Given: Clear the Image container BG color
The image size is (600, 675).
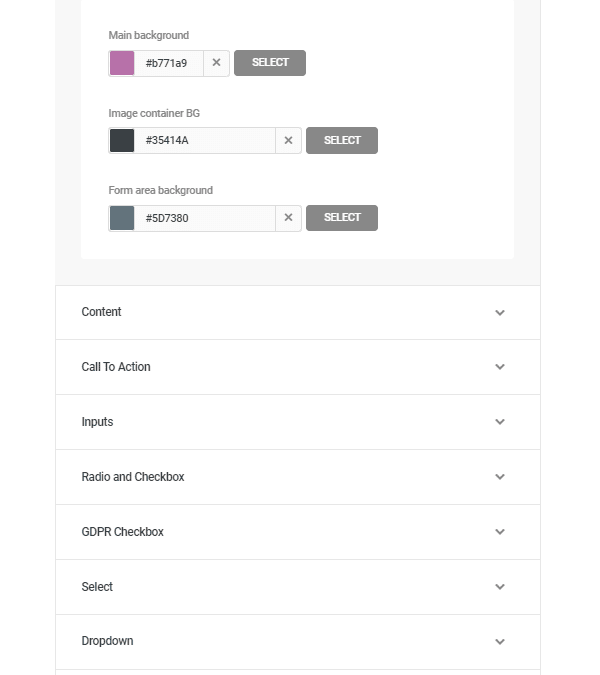Looking at the screenshot, I should [x=288, y=141].
